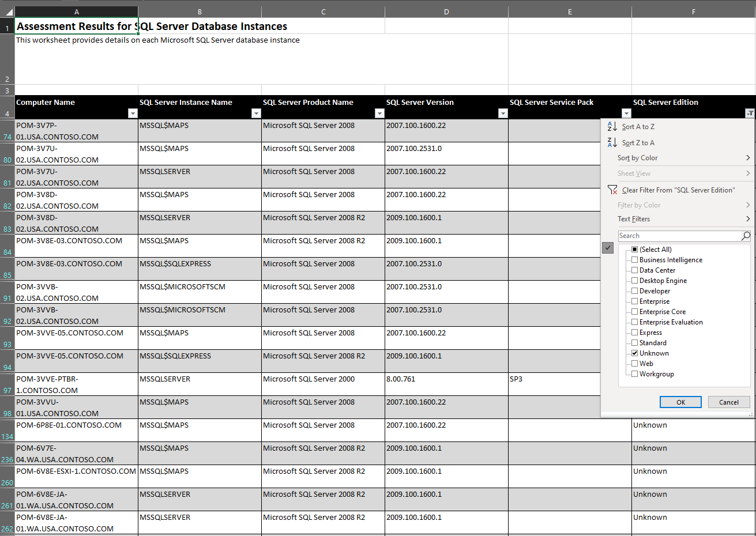Click the search magnifier icon in filter box

coord(746,236)
